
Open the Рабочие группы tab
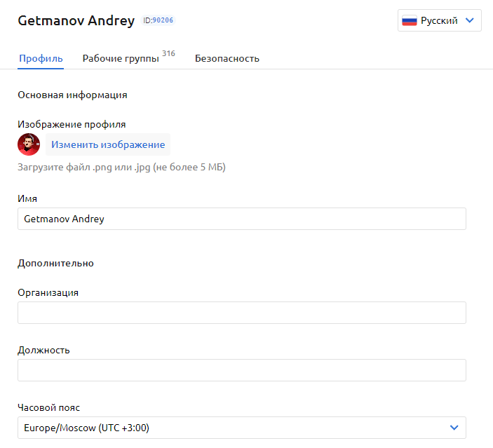tap(121, 59)
